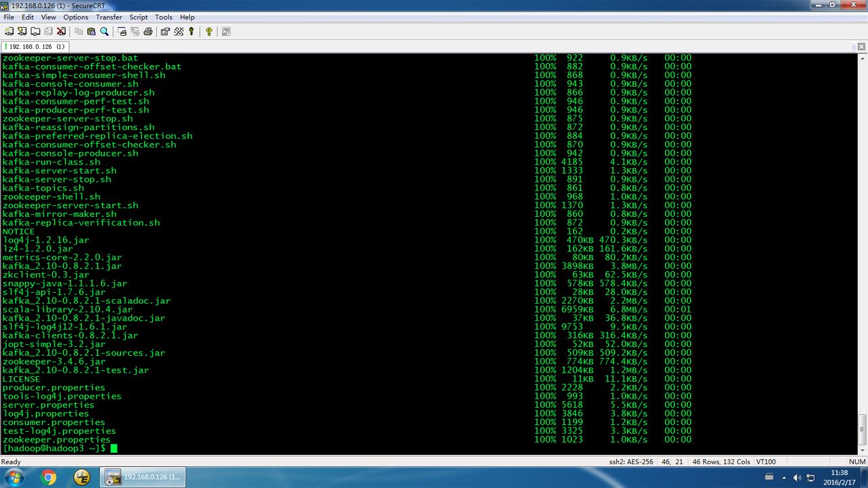The height and width of the screenshot is (488, 868).
Task: Click the Disconnect red X icon
Action: click(x=61, y=31)
